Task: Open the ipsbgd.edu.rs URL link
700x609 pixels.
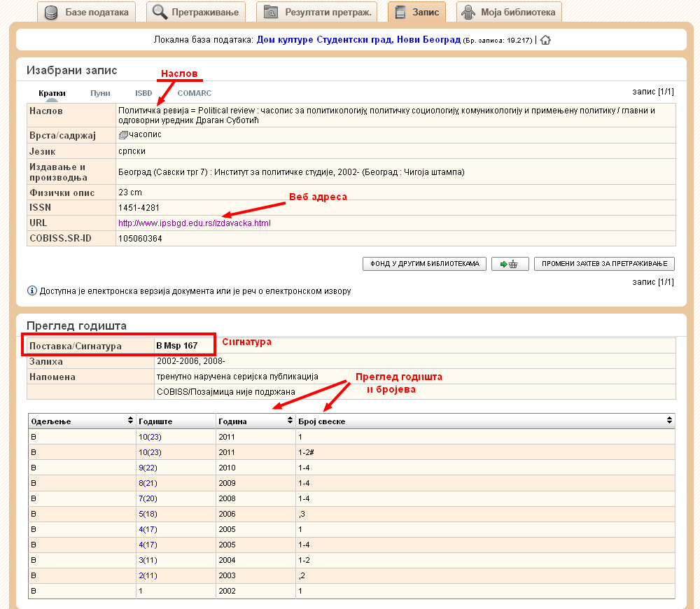Action: click(194, 223)
